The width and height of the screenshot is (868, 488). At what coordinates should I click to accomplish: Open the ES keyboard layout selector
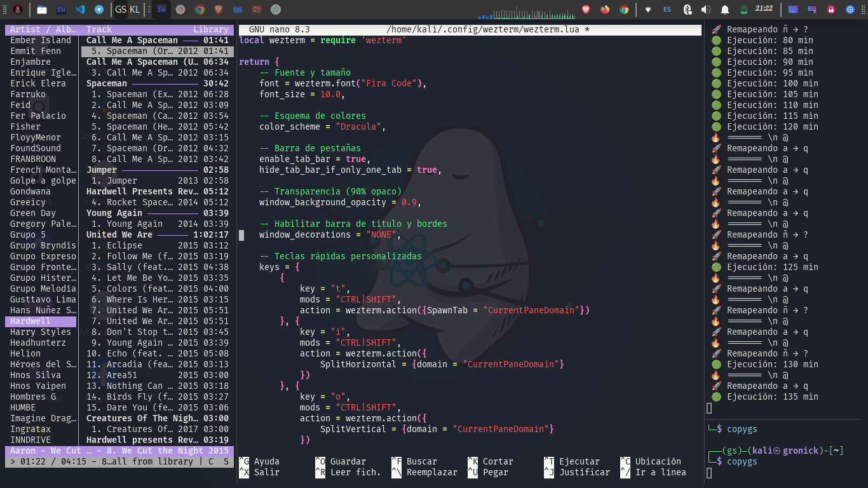coord(667,10)
